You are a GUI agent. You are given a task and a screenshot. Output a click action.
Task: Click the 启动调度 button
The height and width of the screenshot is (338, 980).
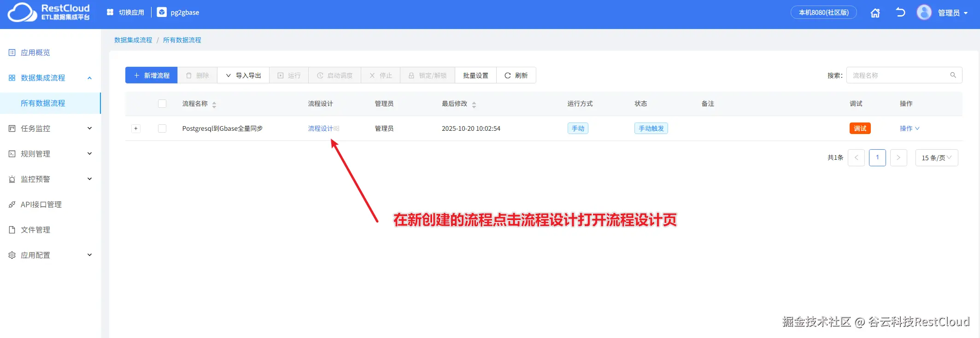(x=335, y=75)
